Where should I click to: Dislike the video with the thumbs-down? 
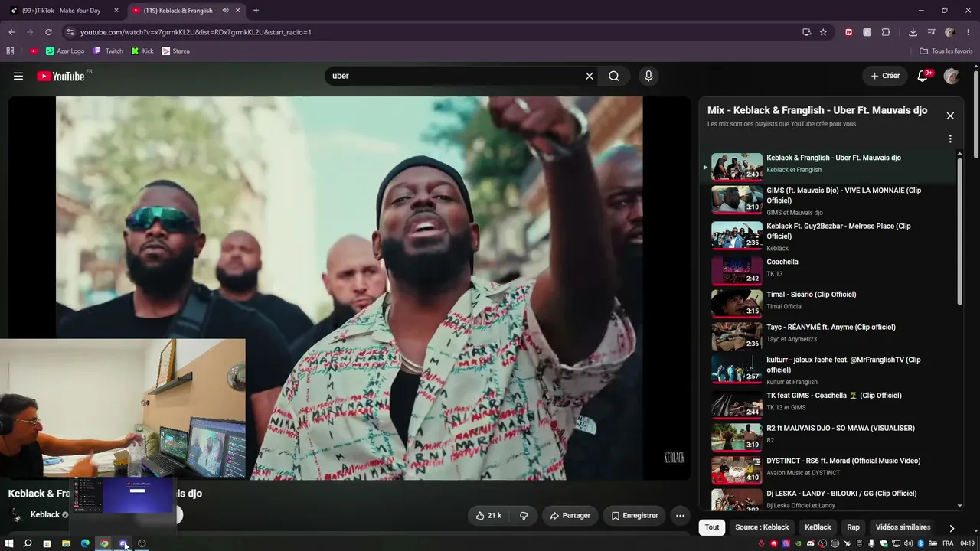pyautogui.click(x=524, y=516)
